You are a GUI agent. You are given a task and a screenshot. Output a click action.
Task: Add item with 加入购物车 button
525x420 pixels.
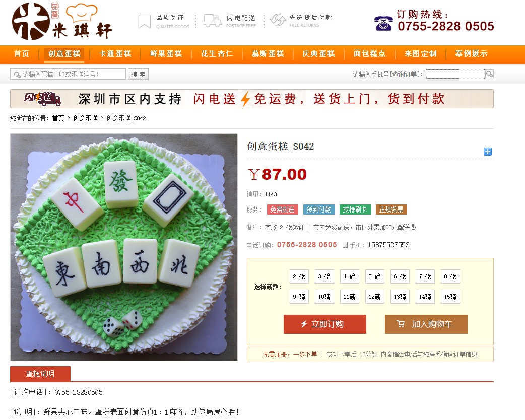click(x=426, y=324)
